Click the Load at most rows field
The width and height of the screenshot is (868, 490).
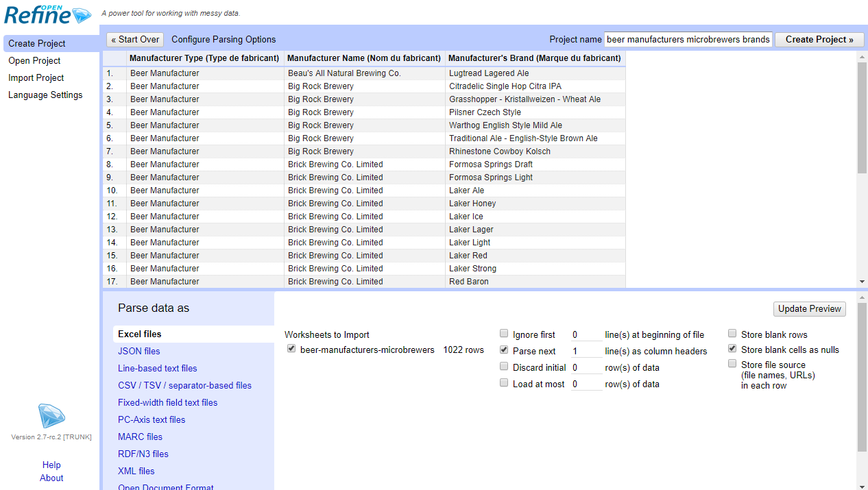click(x=586, y=384)
